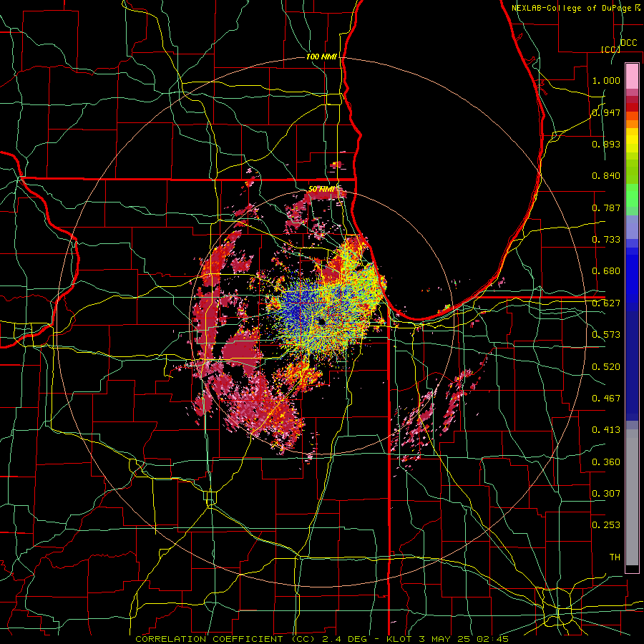The image size is (644, 644).
Task: Select the 0.520 scale value
Action: pos(606,367)
